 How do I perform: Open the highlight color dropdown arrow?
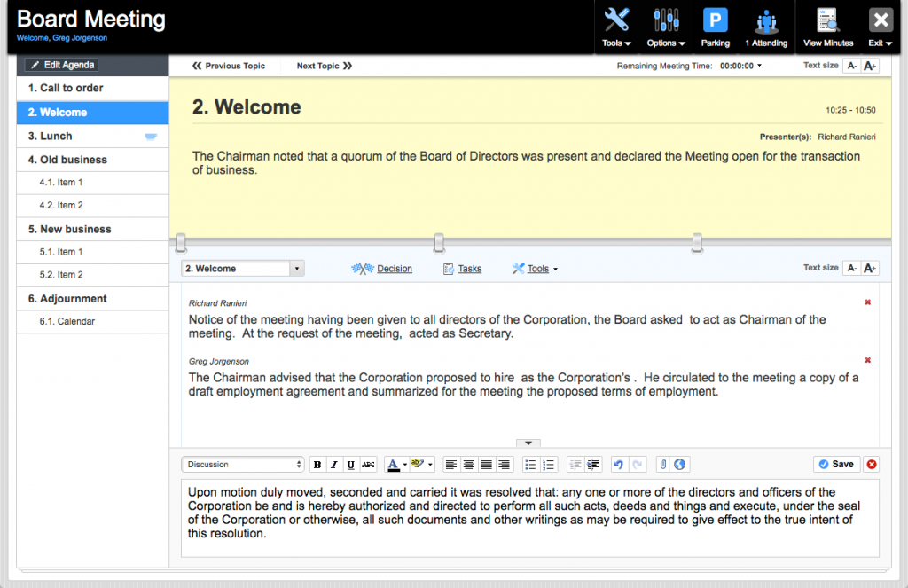(x=430, y=465)
